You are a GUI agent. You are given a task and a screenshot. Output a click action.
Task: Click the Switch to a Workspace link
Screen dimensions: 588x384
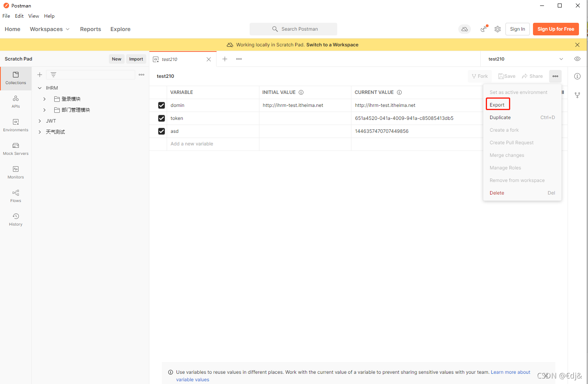pos(332,45)
